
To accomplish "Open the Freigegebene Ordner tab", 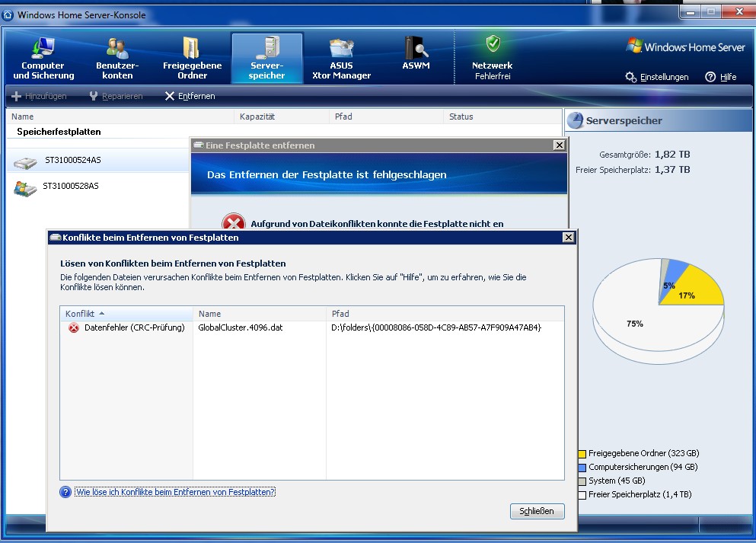I will pyautogui.click(x=192, y=59).
